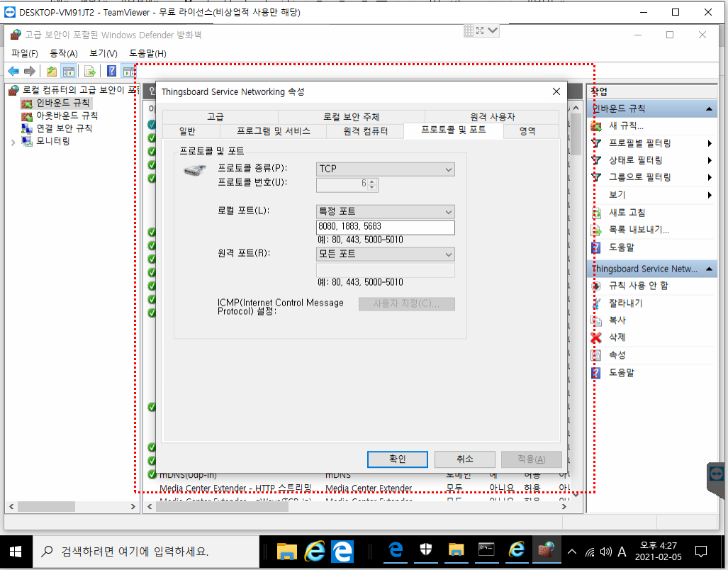Screen dimensions: 728x570
Task: Click the up one level folder icon
Action: point(52,71)
